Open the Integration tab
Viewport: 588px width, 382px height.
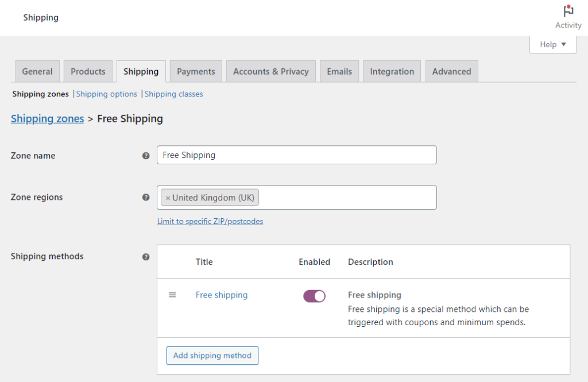pos(392,71)
